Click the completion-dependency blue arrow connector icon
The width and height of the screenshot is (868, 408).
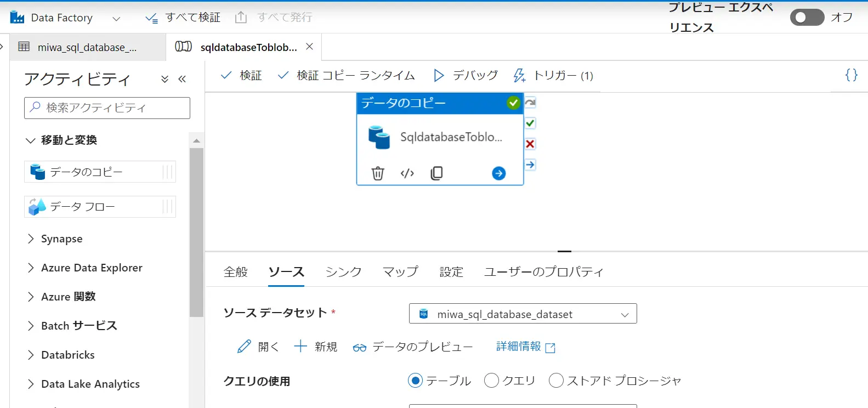[530, 165]
